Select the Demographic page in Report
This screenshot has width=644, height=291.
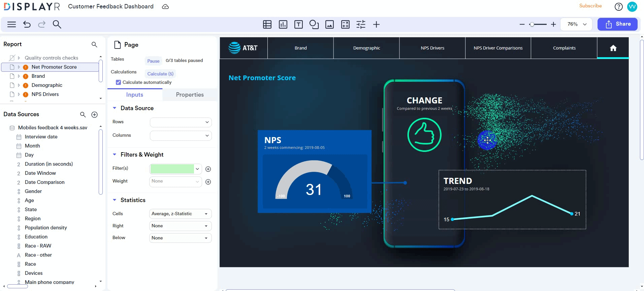(x=47, y=85)
